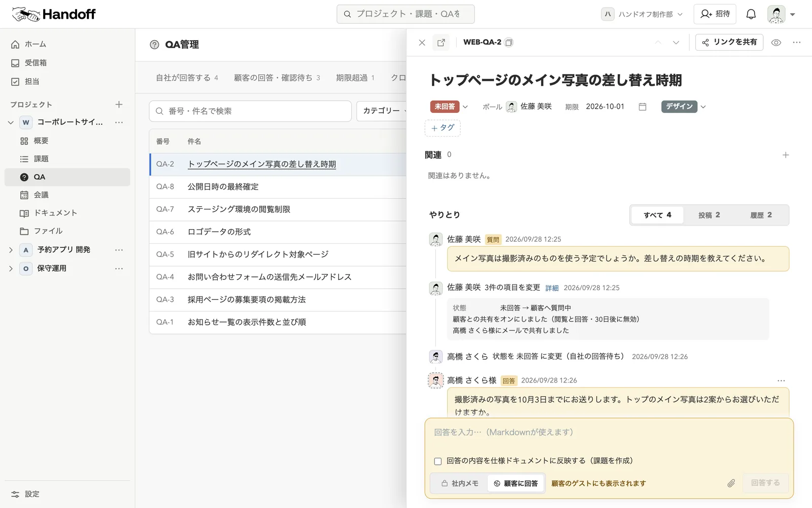Viewport: 812px width, 508px height.
Task: Click the 回答を入力 text area
Action: 608,433
